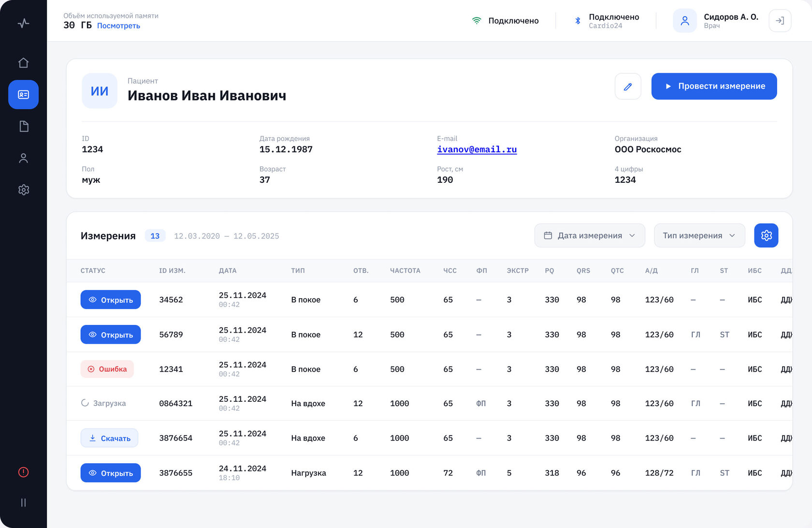Viewport: 812px width, 528px height.
Task: Click the logout icon near Сидоров
Action: click(x=780, y=21)
